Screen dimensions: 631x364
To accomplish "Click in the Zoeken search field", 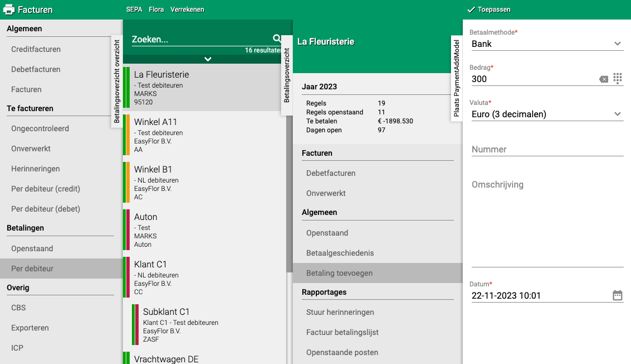I will click(201, 40).
